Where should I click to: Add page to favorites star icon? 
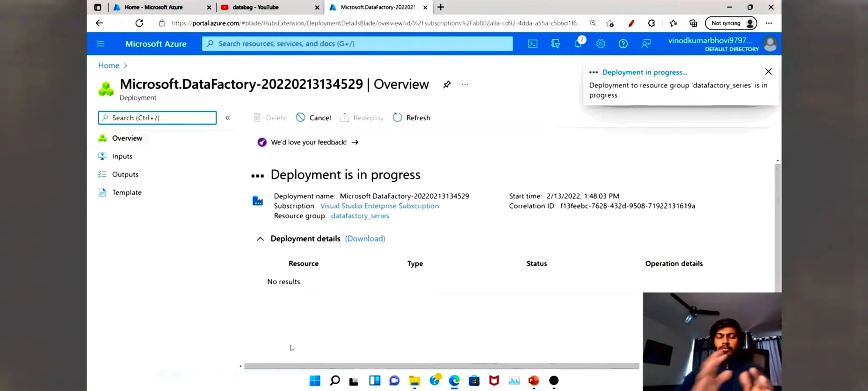point(610,23)
